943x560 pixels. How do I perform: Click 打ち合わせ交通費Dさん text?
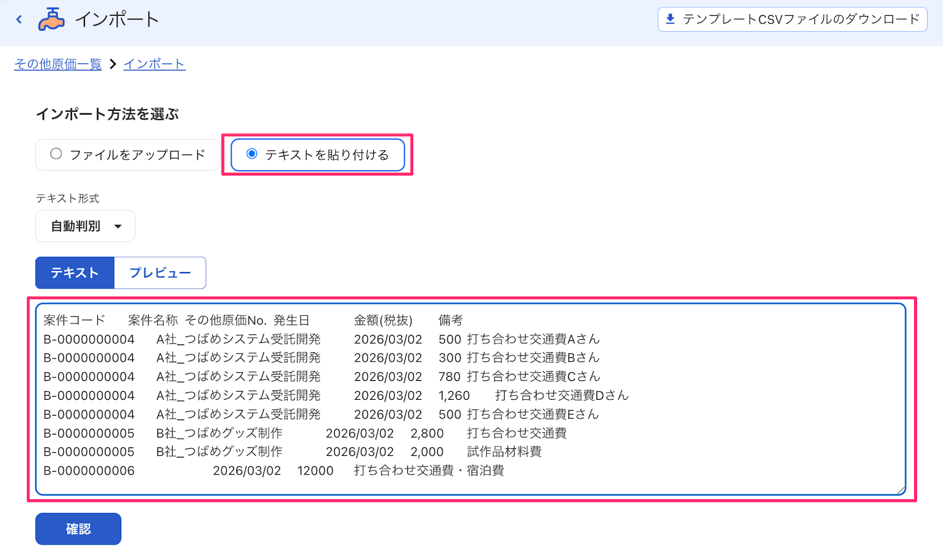562,396
